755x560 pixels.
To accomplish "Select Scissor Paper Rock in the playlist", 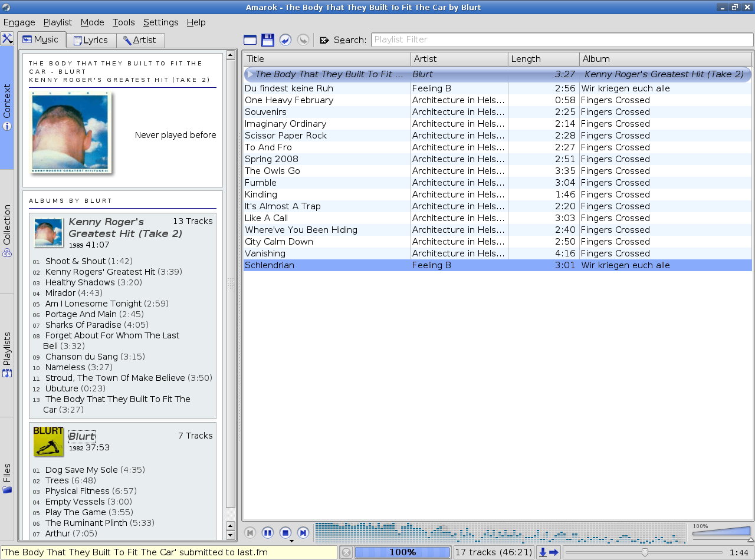I will [497, 136].
